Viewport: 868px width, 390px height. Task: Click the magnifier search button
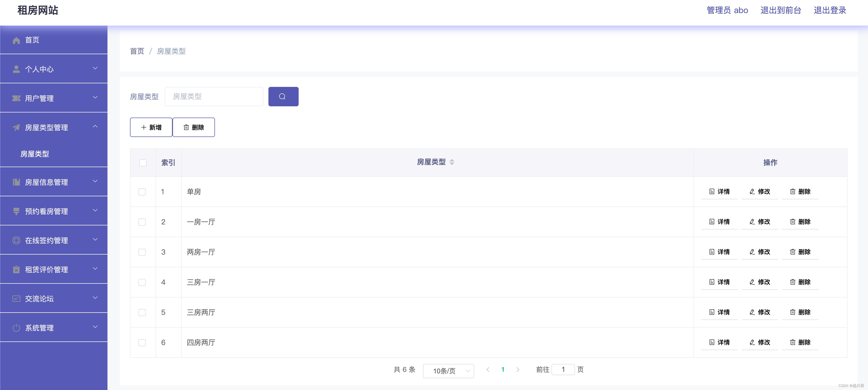[x=283, y=97]
